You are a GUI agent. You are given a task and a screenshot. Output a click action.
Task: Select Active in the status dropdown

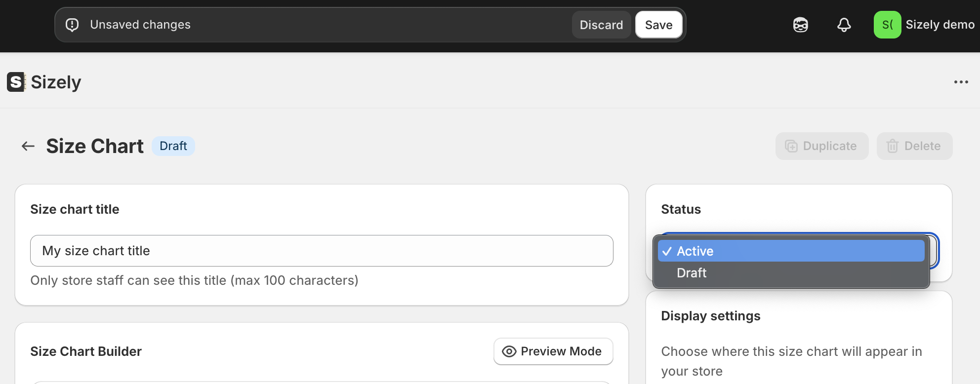791,251
